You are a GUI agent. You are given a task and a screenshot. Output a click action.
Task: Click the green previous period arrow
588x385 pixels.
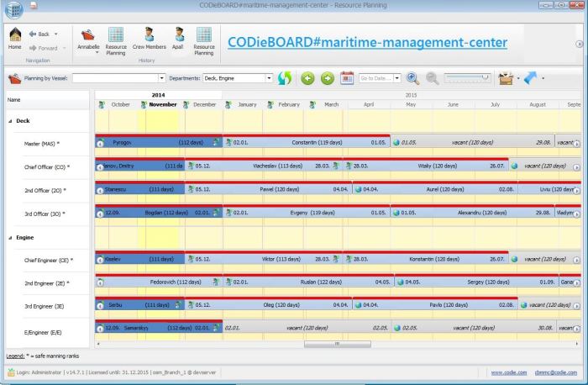(308, 78)
